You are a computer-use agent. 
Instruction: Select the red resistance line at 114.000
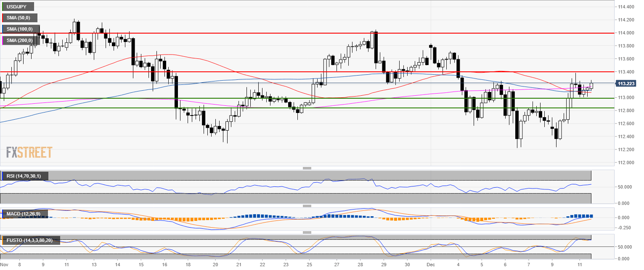(x=252, y=33)
